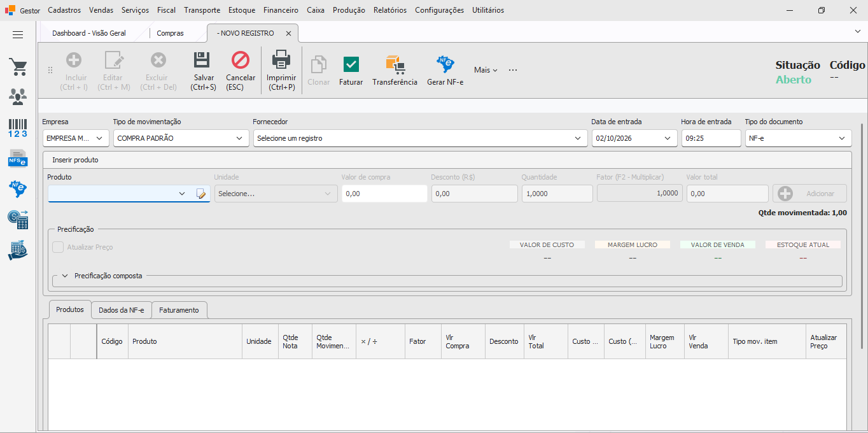
Task: Click the barcode icon in sidebar
Action: 18,127
